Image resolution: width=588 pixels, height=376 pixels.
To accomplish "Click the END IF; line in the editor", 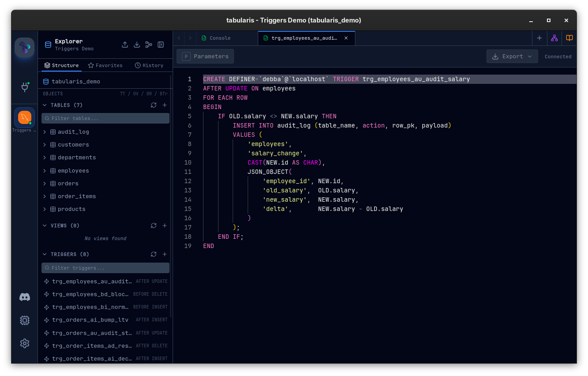I will (x=231, y=237).
